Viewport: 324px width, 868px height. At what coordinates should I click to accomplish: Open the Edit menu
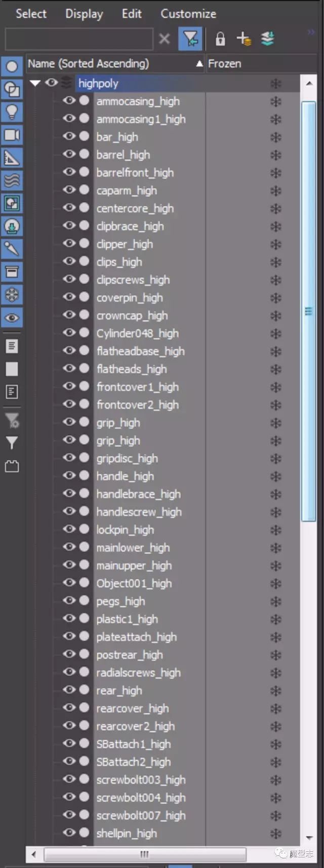[132, 14]
